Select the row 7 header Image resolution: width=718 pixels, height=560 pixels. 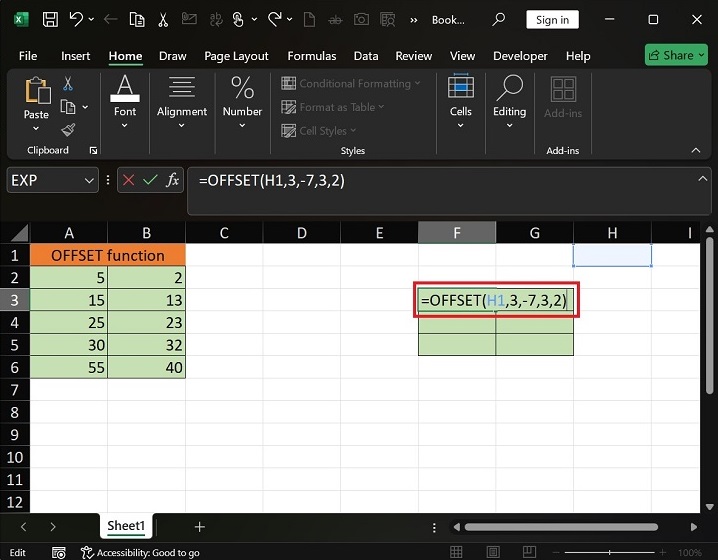15,390
